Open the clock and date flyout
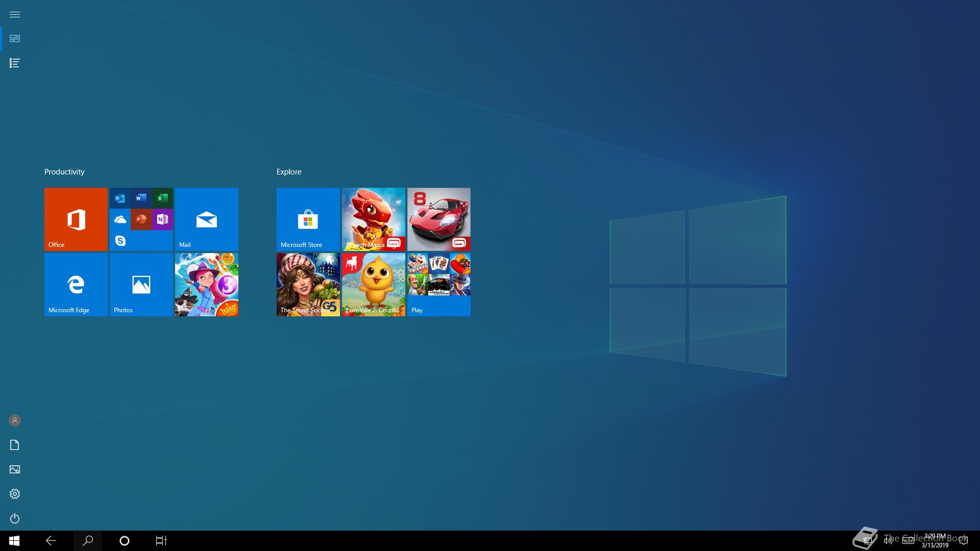The image size is (980, 551). [x=935, y=541]
